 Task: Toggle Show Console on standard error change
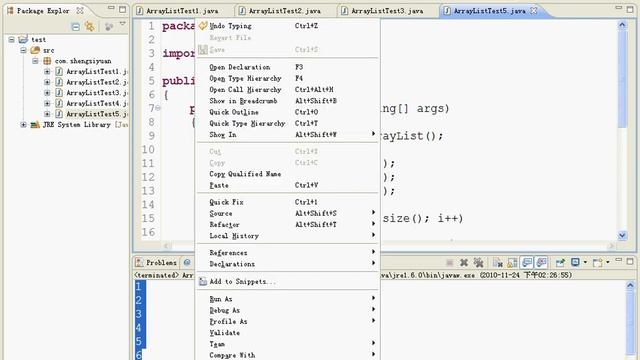(x=542, y=262)
